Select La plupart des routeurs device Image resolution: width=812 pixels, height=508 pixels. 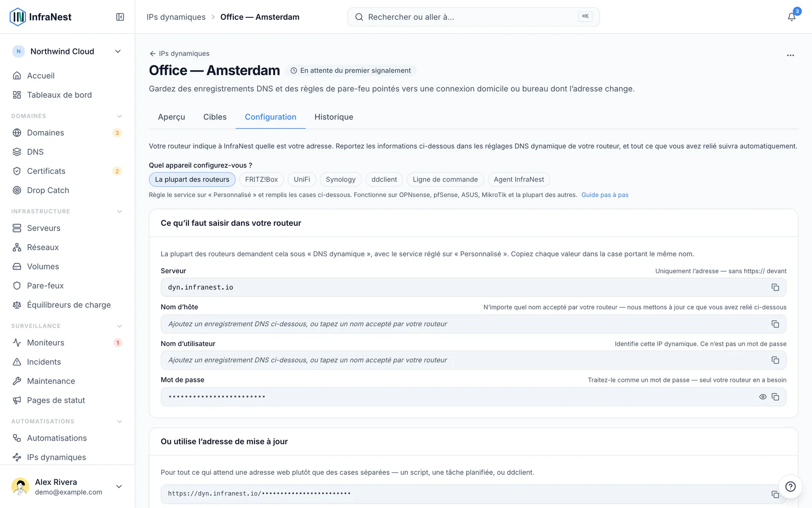click(x=192, y=179)
